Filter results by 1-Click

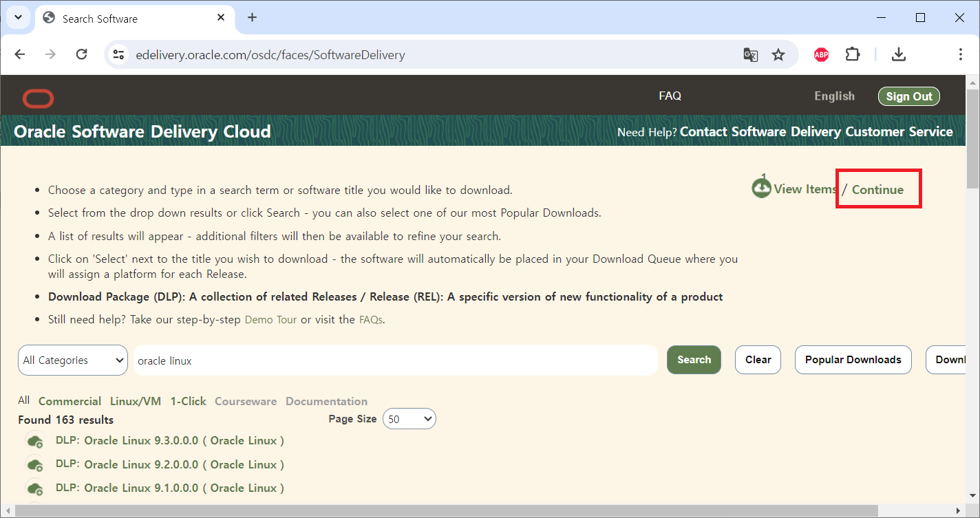188,401
